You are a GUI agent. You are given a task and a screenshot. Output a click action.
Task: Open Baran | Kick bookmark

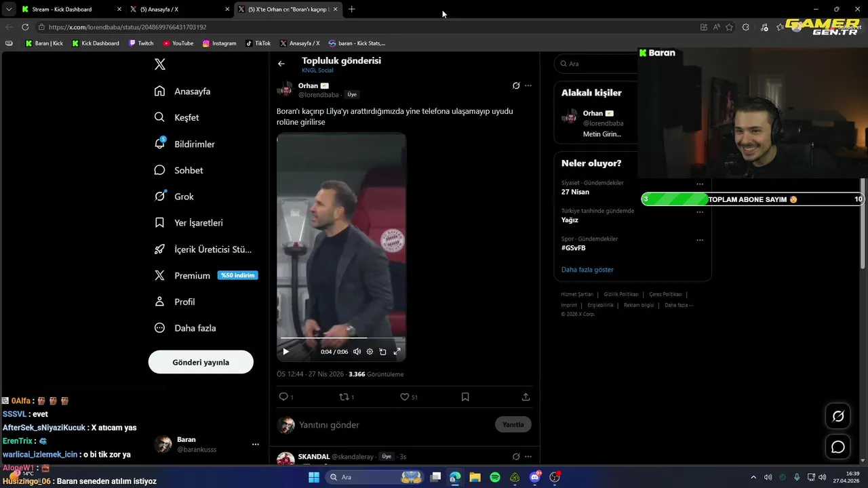[44, 43]
